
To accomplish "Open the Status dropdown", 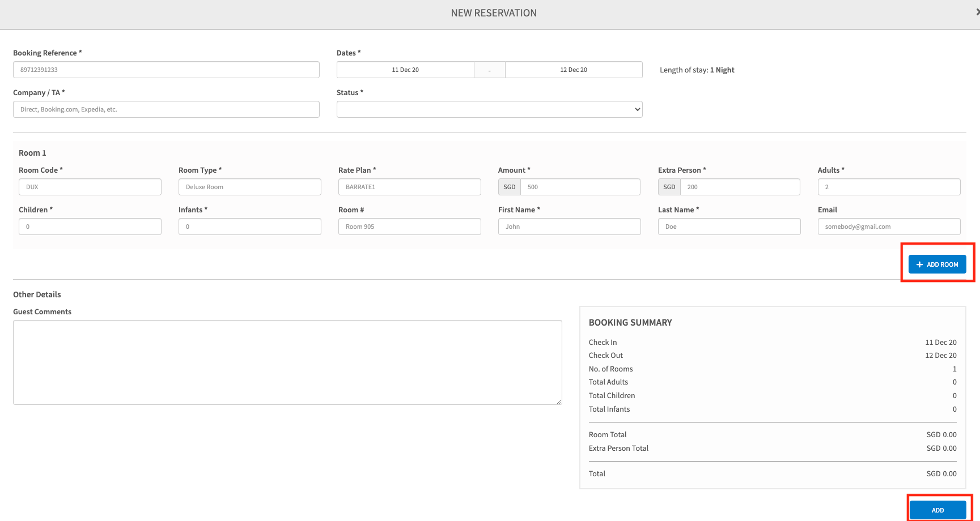I will (x=489, y=109).
